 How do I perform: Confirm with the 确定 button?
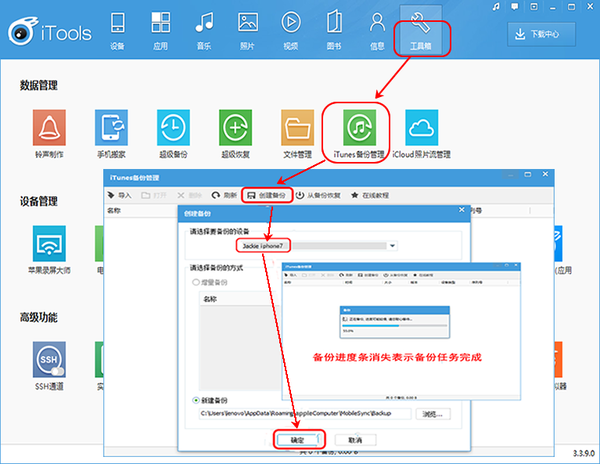click(x=297, y=440)
